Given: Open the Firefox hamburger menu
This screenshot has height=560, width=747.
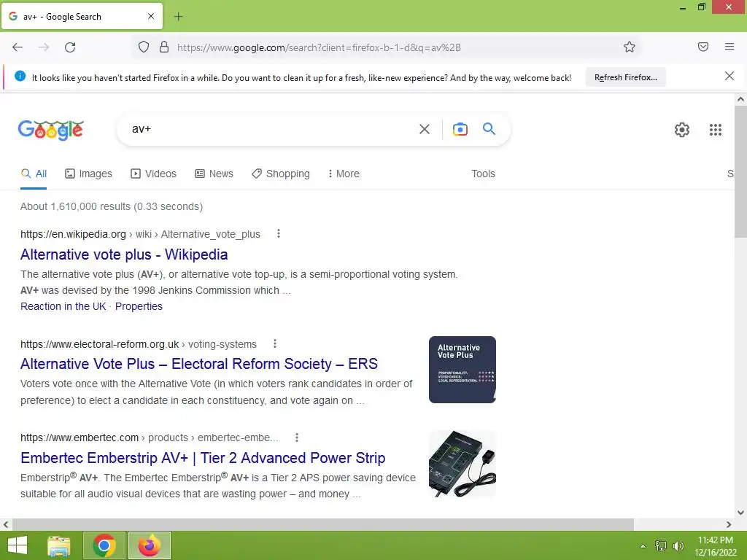Looking at the screenshot, I should (x=729, y=47).
